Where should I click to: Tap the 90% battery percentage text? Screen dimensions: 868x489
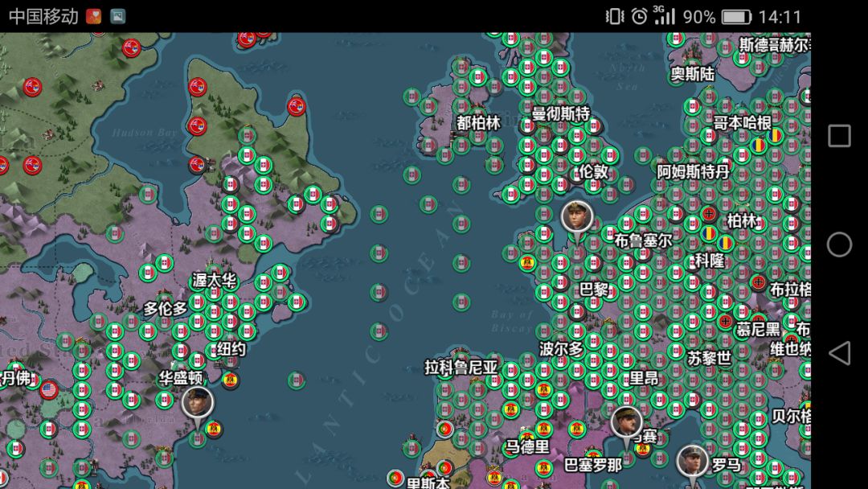tap(699, 17)
